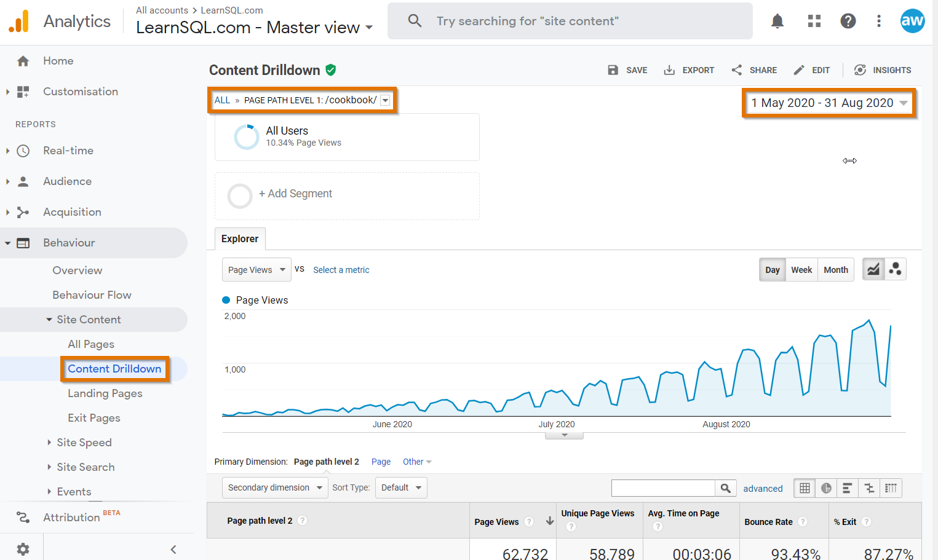Click the Real-time clock icon
The height and width of the screenshot is (560, 938).
tap(23, 151)
